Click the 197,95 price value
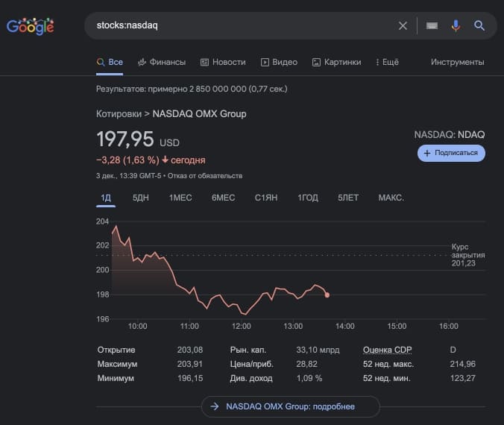This screenshot has width=504, height=425. pyautogui.click(x=125, y=139)
